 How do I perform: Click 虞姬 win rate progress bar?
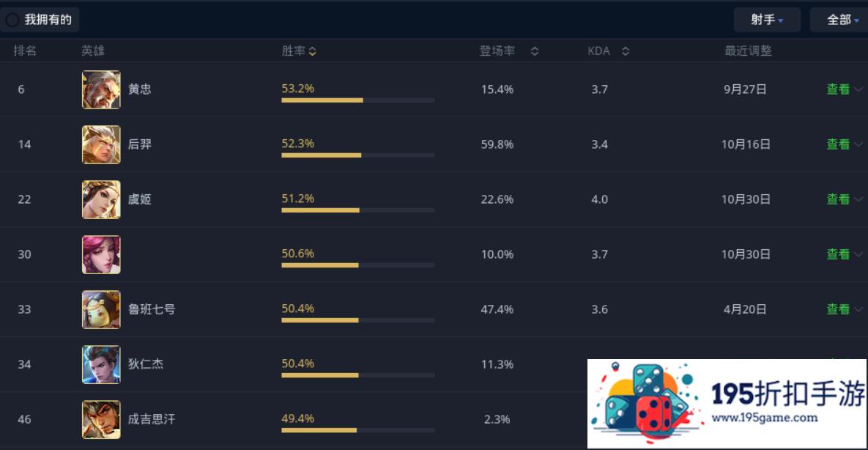[x=357, y=210]
